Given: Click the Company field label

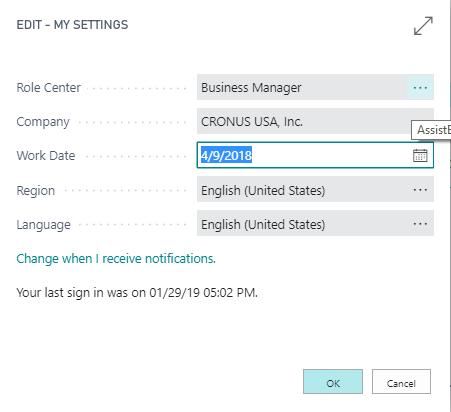Looking at the screenshot, I should [43, 122].
